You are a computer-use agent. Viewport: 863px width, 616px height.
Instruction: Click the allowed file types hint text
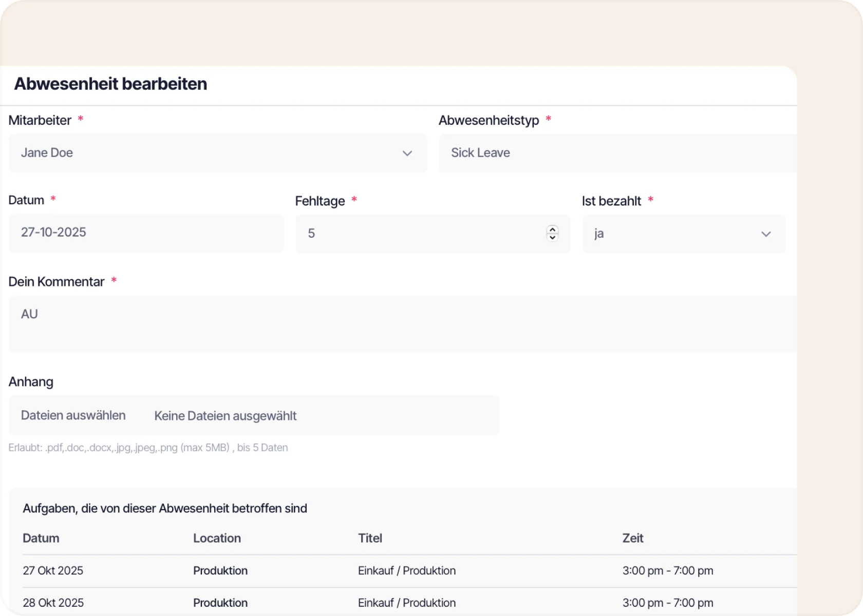[148, 448]
